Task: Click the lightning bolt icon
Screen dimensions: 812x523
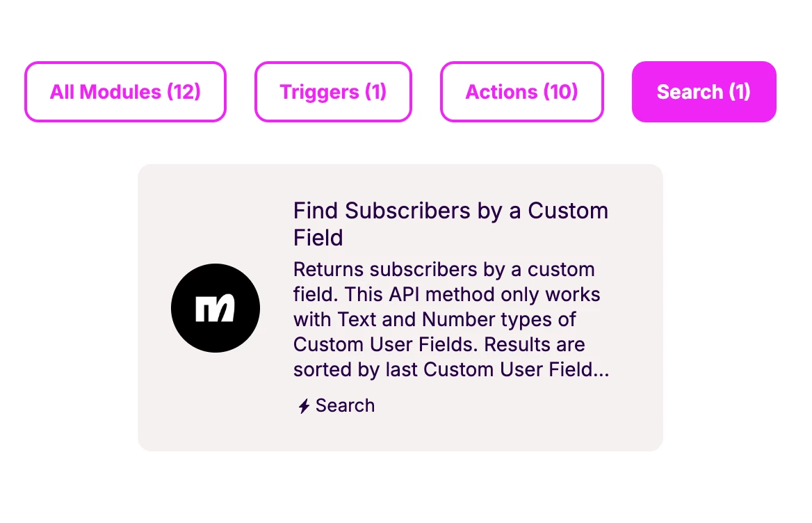Action: click(304, 406)
